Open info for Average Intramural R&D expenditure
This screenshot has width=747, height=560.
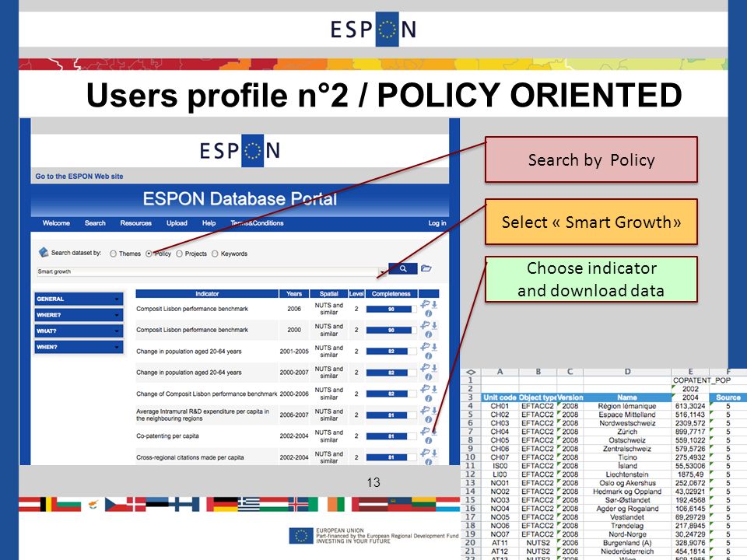coord(428,419)
